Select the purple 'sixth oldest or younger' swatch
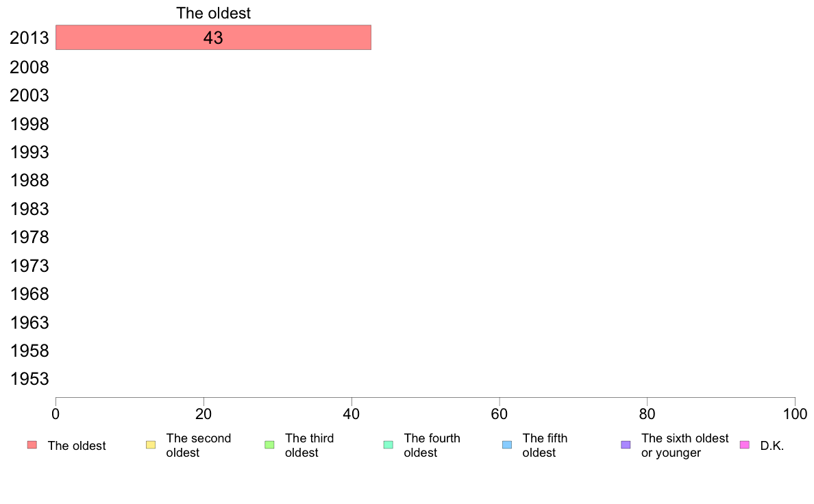 click(626, 445)
